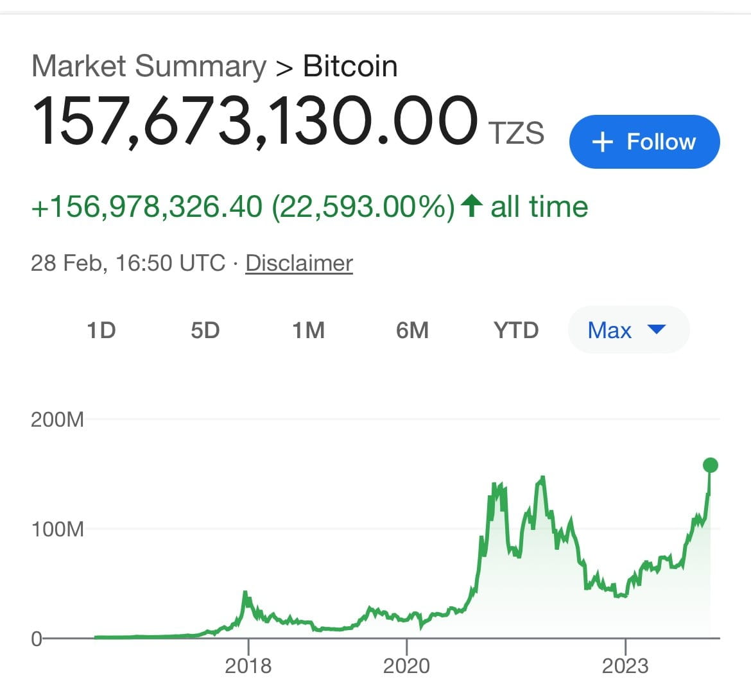Open the Disclaimer link
The width and height of the screenshot is (751, 700).
click(298, 262)
